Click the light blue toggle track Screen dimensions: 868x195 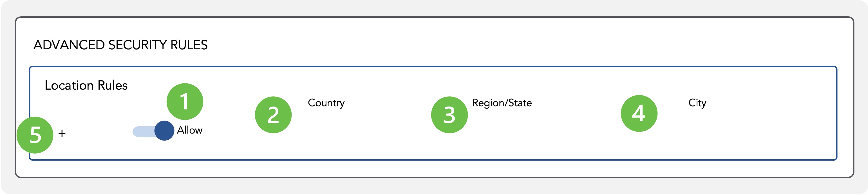(x=144, y=132)
